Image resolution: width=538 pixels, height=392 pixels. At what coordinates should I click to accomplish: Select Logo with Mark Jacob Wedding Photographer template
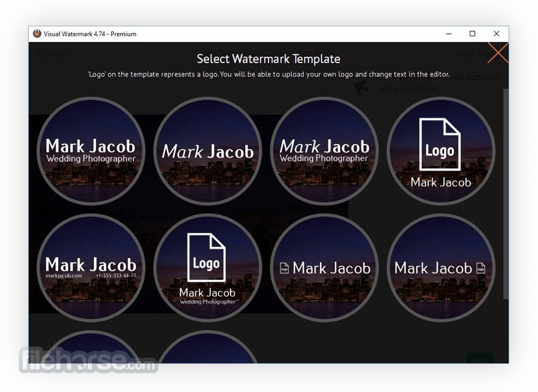(x=207, y=267)
